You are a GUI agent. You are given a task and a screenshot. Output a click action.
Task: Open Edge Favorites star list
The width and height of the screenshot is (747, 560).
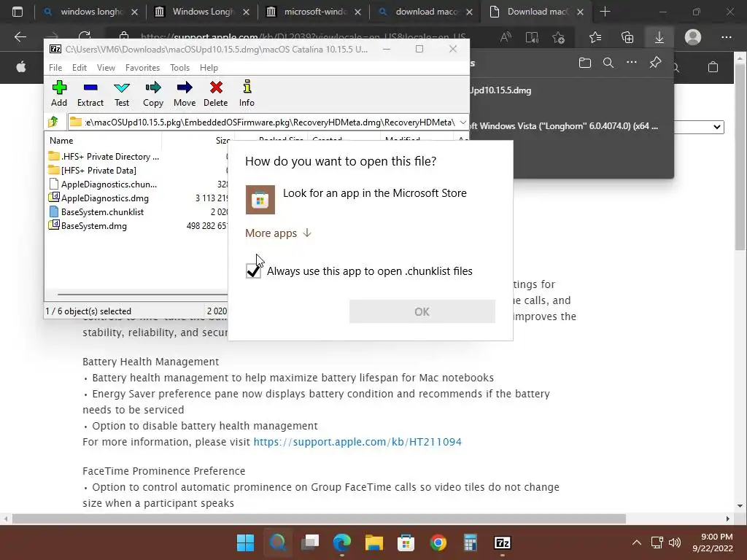click(x=595, y=37)
